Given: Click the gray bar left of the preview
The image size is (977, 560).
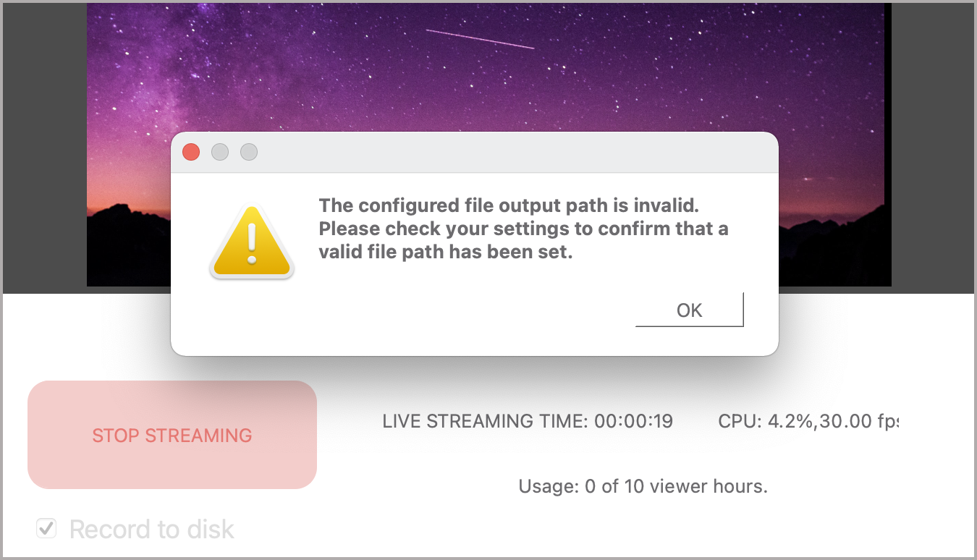Looking at the screenshot, I should pyautogui.click(x=45, y=145).
